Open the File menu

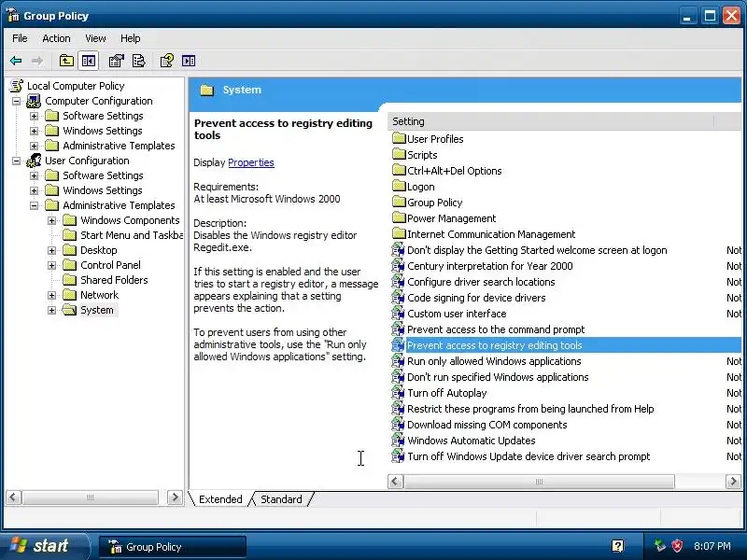click(20, 38)
